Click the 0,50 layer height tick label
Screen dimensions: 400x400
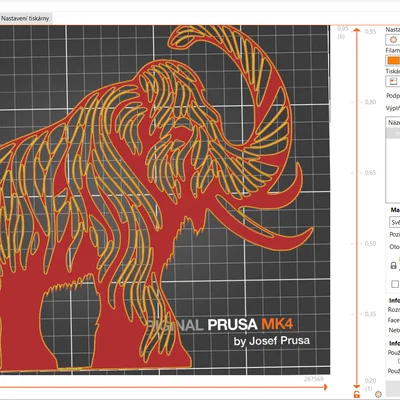(370, 244)
